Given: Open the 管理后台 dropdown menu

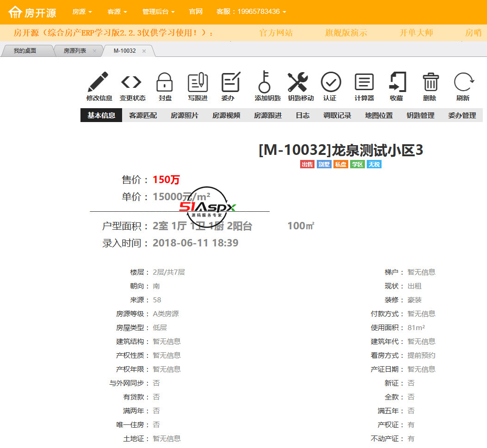Looking at the screenshot, I should click(x=158, y=12).
